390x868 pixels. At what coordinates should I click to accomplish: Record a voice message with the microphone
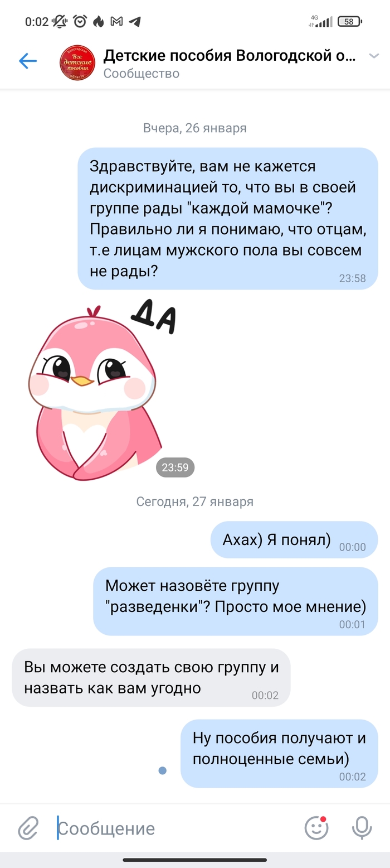pyautogui.click(x=362, y=828)
